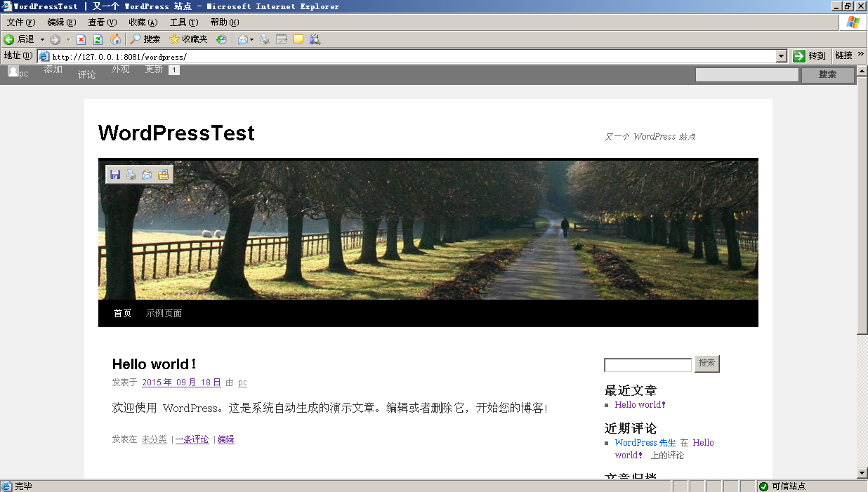Go to the Home page icon
This screenshot has width=868, height=492.
pos(115,39)
